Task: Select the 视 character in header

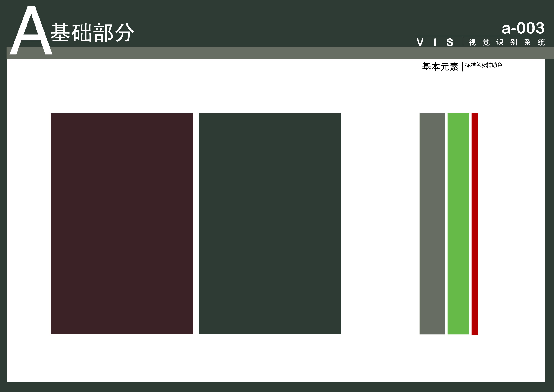Action: click(472, 42)
